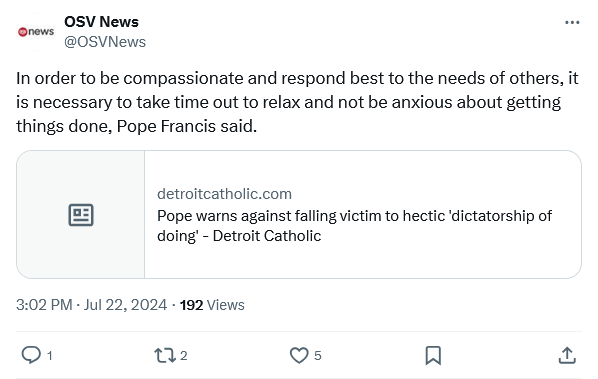Click the Jul 22, 2024 date
598x379 pixels.
point(125,305)
